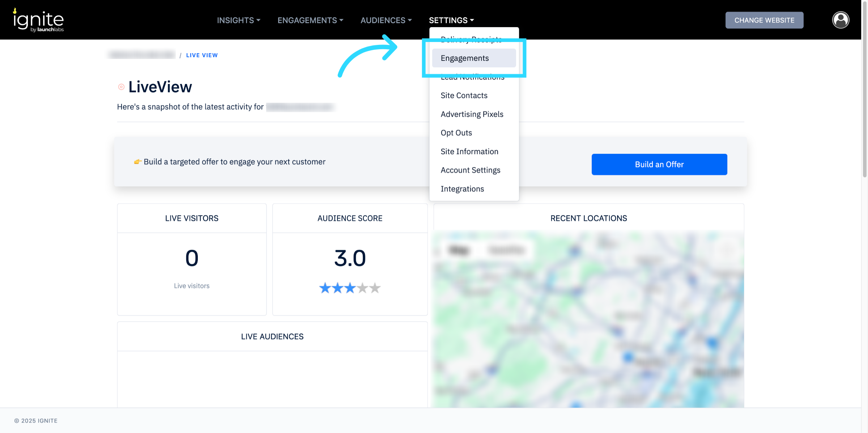The image size is (868, 433).
Task: Go to Account Settings
Action: (x=471, y=170)
